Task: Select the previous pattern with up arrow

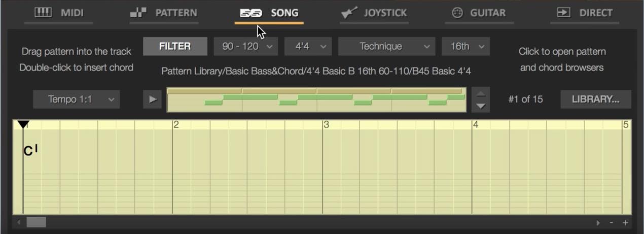Action: click(x=480, y=93)
